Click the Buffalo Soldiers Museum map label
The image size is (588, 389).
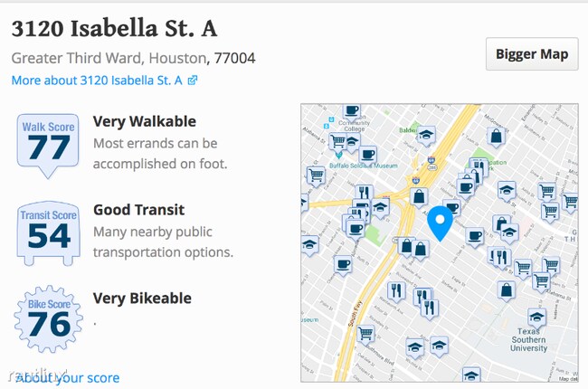(x=363, y=166)
